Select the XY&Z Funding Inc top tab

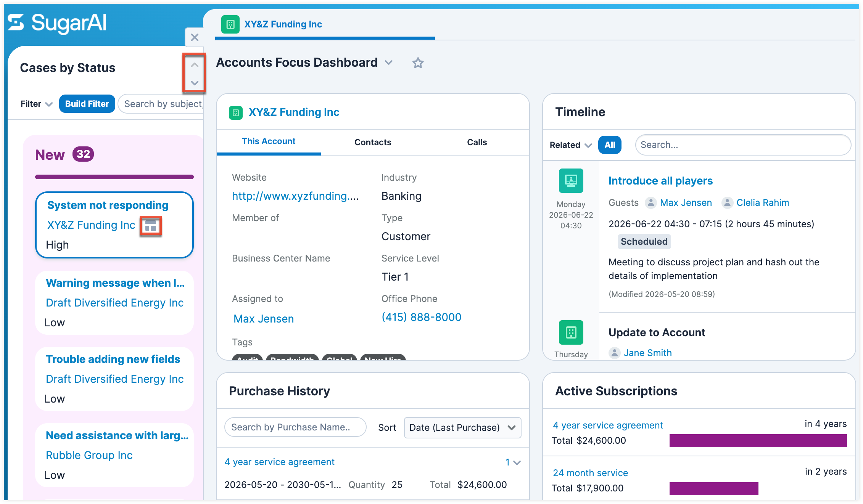point(283,24)
